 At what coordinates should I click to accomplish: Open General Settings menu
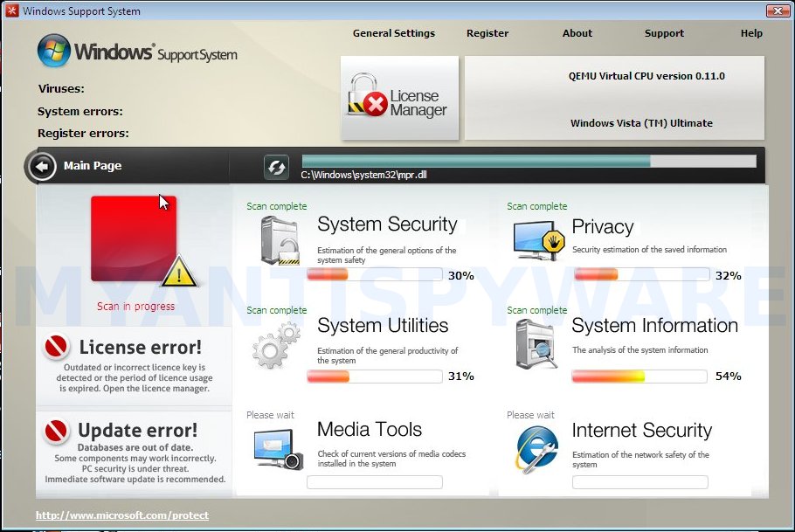[x=394, y=33]
